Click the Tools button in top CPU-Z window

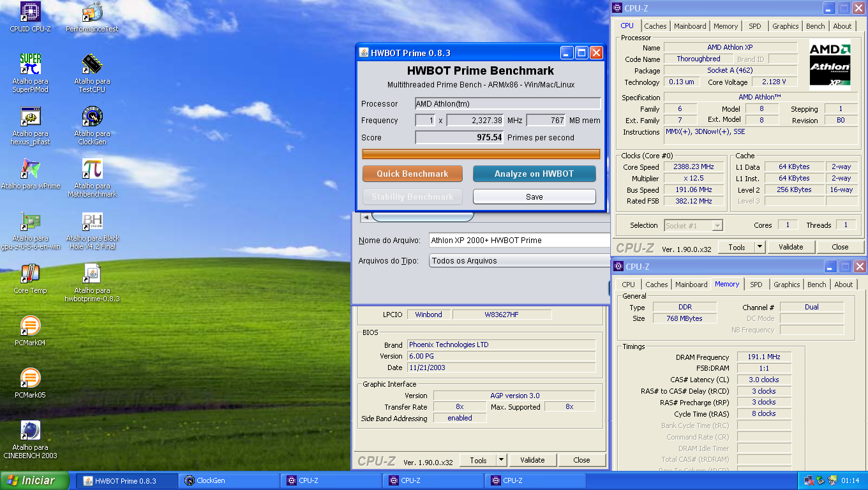(x=737, y=247)
